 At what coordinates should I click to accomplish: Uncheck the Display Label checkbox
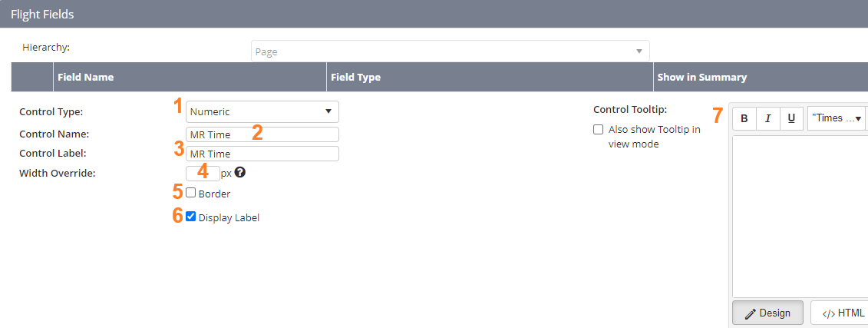tap(191, 217)
